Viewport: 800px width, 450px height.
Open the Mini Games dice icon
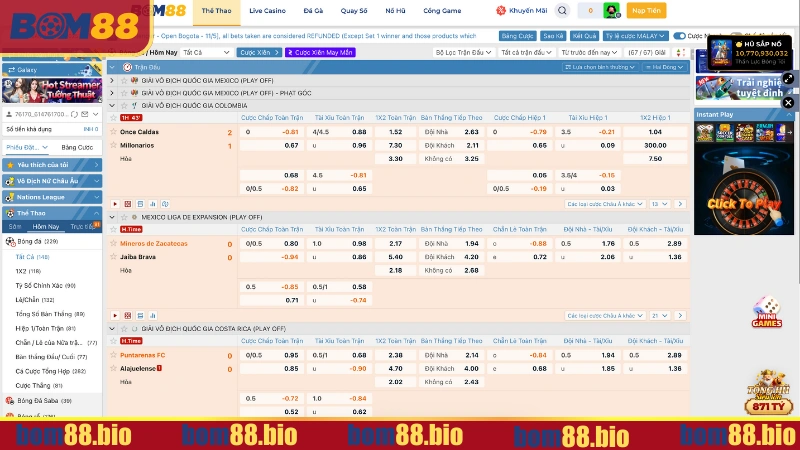pyautogui.click(x=766, y=312)
